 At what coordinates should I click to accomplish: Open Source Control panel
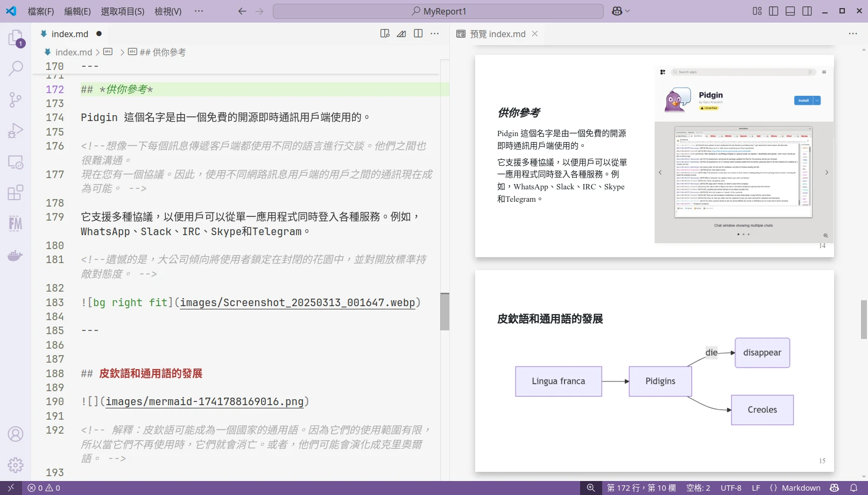(16, 100)
